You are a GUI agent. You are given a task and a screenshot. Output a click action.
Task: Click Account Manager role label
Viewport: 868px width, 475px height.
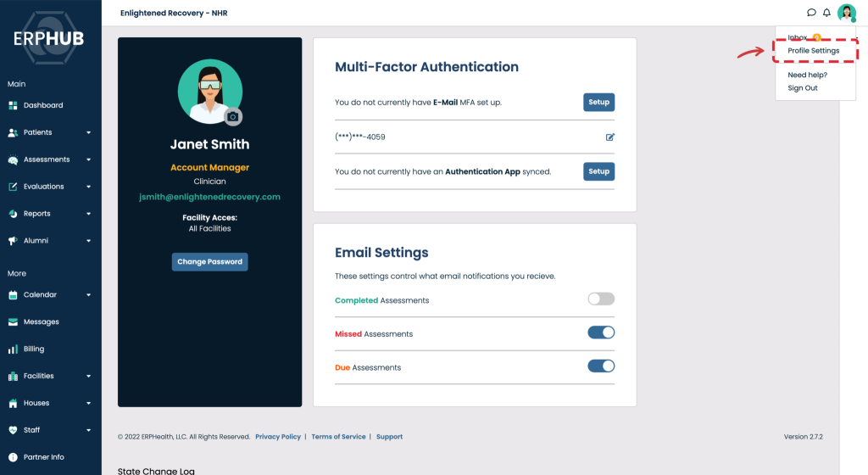(210, 167)
